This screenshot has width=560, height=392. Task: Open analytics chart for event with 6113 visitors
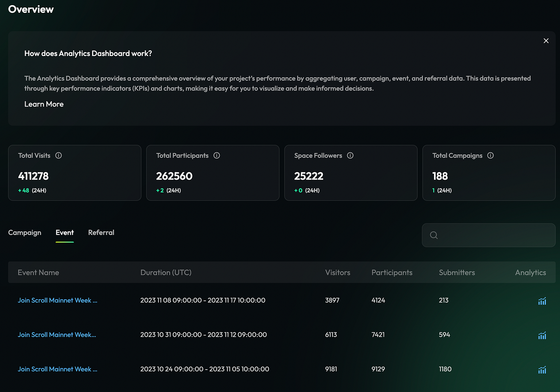pyautogui.click(x=542, y=336)
